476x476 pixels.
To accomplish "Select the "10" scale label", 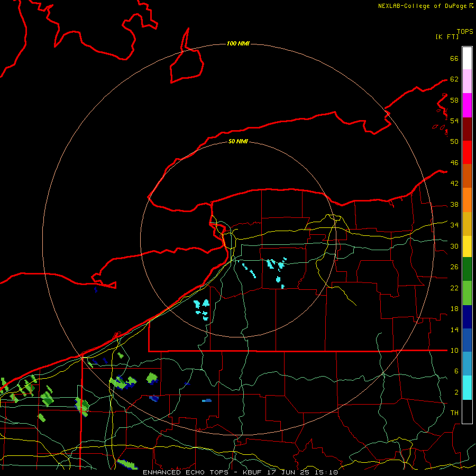I will pyautogui.click(x=454, y=351).
